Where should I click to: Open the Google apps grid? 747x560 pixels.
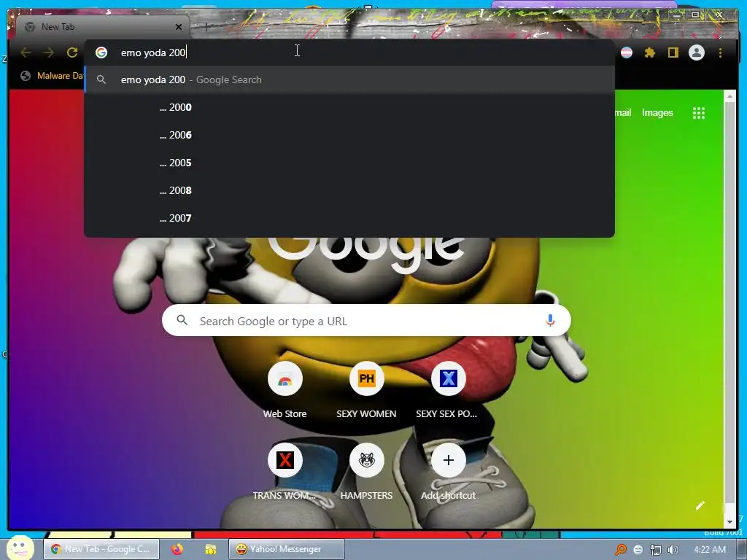pos(698,113)
